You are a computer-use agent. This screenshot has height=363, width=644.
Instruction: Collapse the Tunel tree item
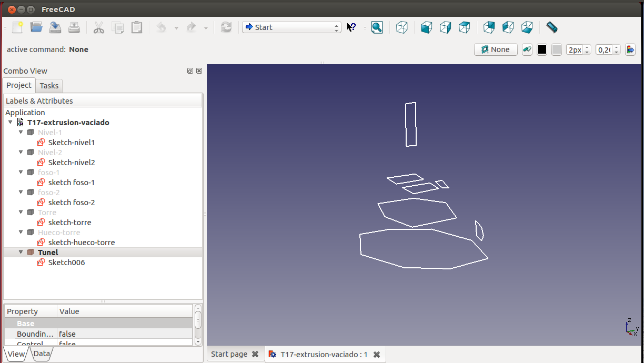(21, 252)
